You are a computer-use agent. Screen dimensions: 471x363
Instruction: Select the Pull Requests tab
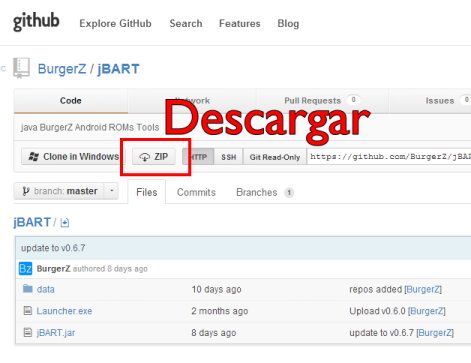coord(322,101)
